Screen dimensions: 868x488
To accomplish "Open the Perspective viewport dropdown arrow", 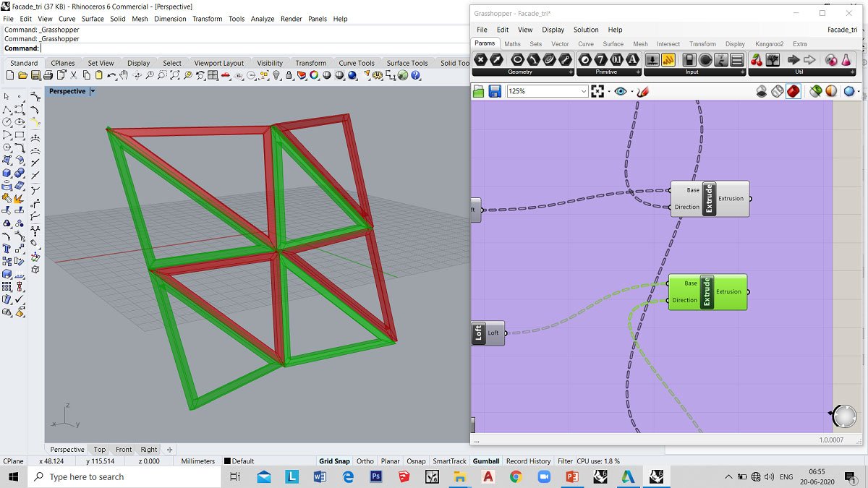I will (x=93, y=92).
